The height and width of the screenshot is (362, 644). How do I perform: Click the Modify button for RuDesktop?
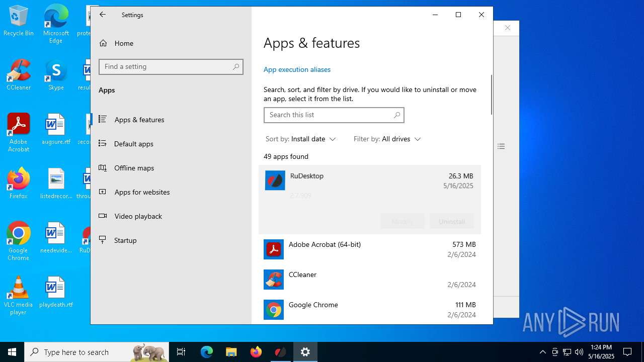point(403,221)
